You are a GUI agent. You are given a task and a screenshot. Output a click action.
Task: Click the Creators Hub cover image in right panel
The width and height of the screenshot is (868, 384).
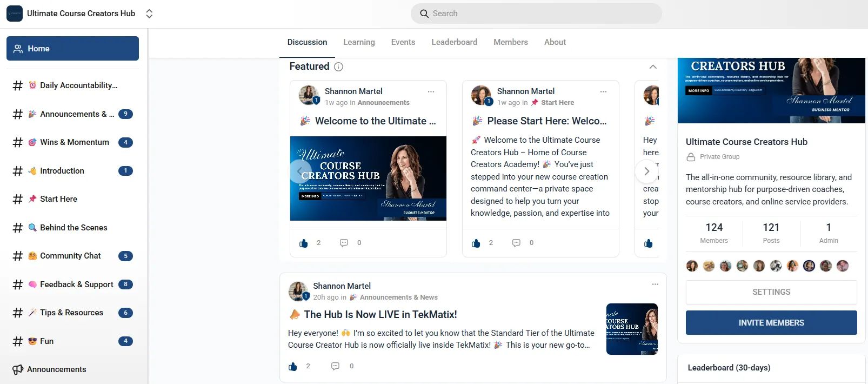pos(771,90)
